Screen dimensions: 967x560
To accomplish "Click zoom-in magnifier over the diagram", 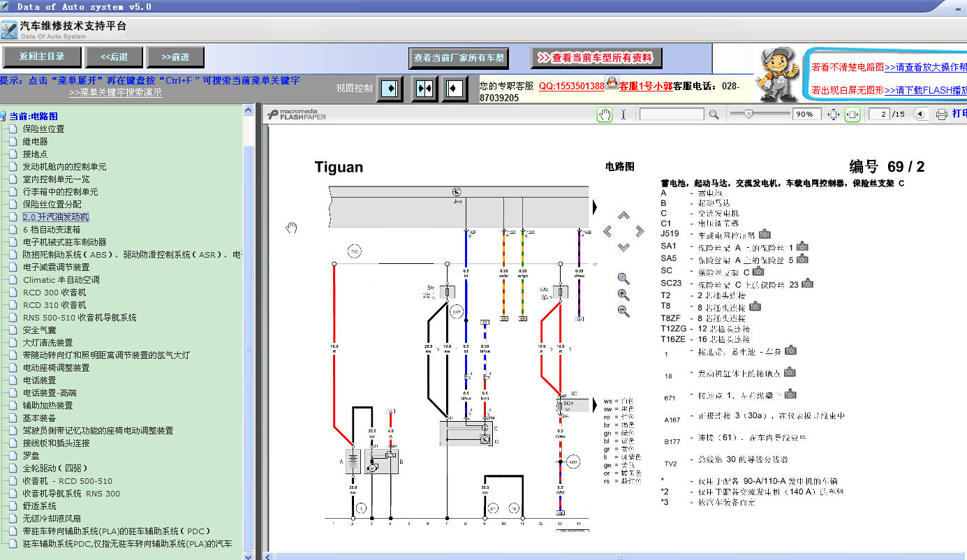I will 624,295.
